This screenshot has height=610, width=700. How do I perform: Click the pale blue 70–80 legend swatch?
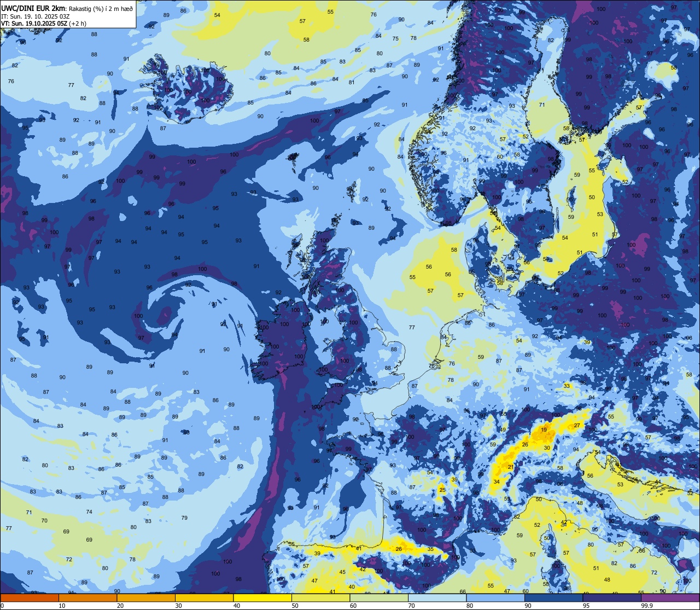click(x=437, y=597)
